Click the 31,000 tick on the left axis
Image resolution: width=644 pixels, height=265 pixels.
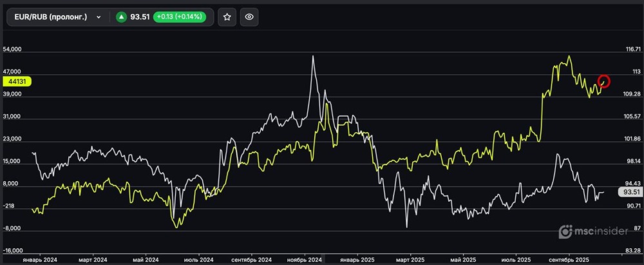(x=12, y=117)
